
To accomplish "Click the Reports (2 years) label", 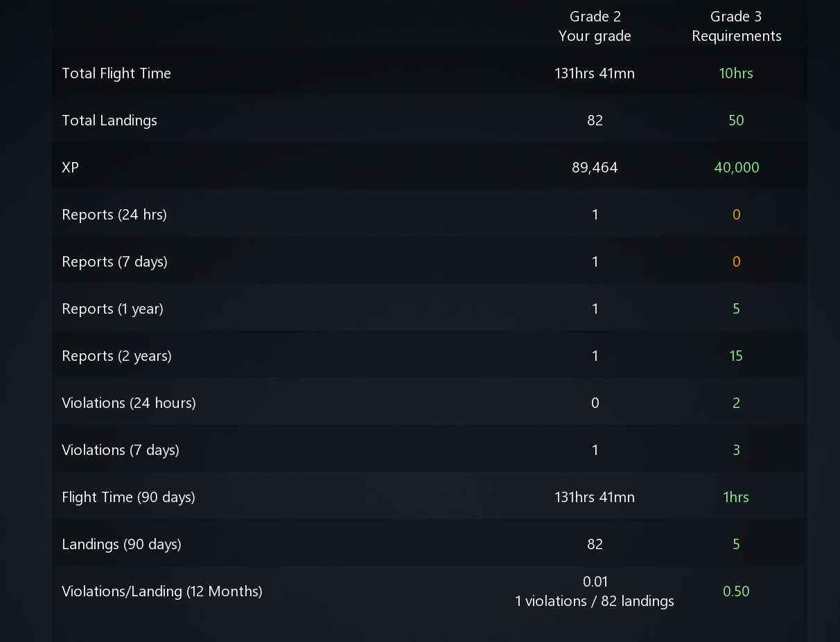I will tap(116, 356).
